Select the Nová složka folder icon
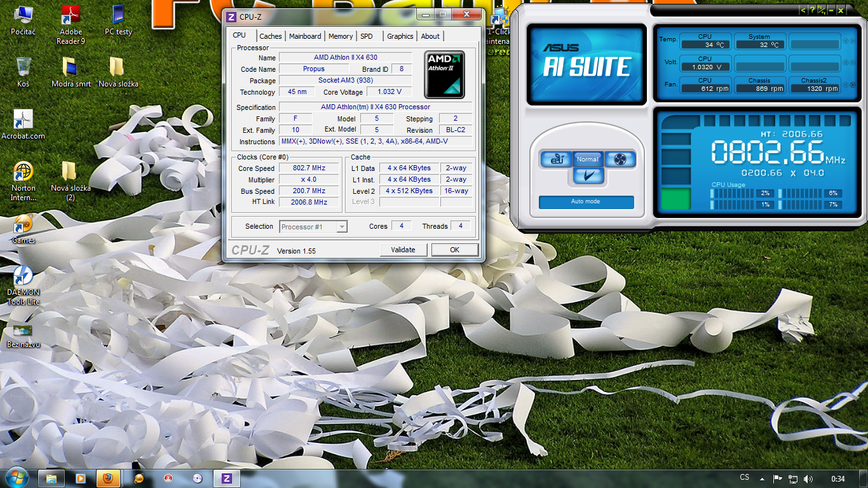This screenshot has width=868, height=488. 118,72
